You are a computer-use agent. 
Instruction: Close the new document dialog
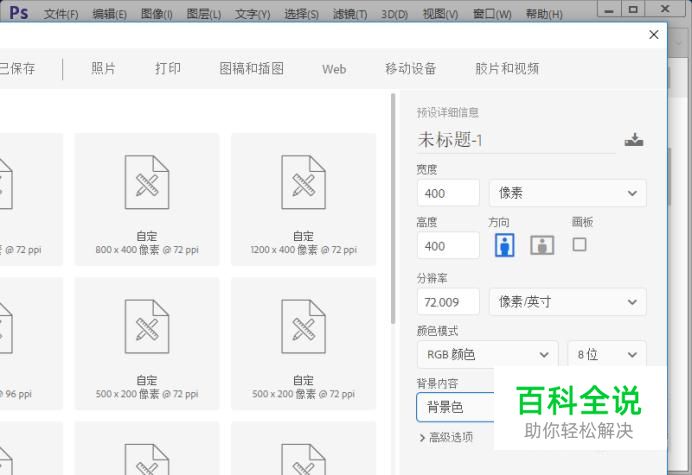point(654,34)
